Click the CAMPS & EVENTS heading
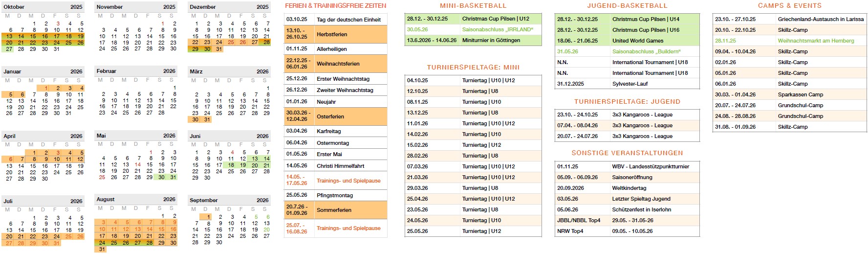 (x=789, y=6)
